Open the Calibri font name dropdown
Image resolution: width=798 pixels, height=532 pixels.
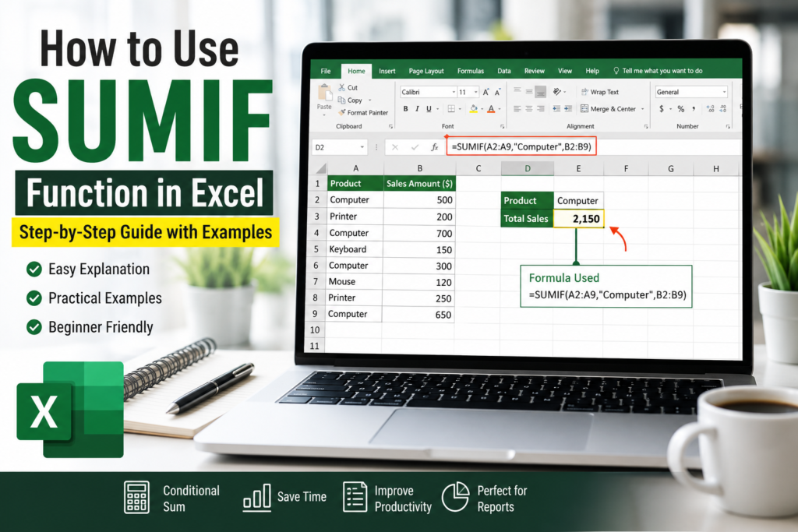tap(454, 92)
